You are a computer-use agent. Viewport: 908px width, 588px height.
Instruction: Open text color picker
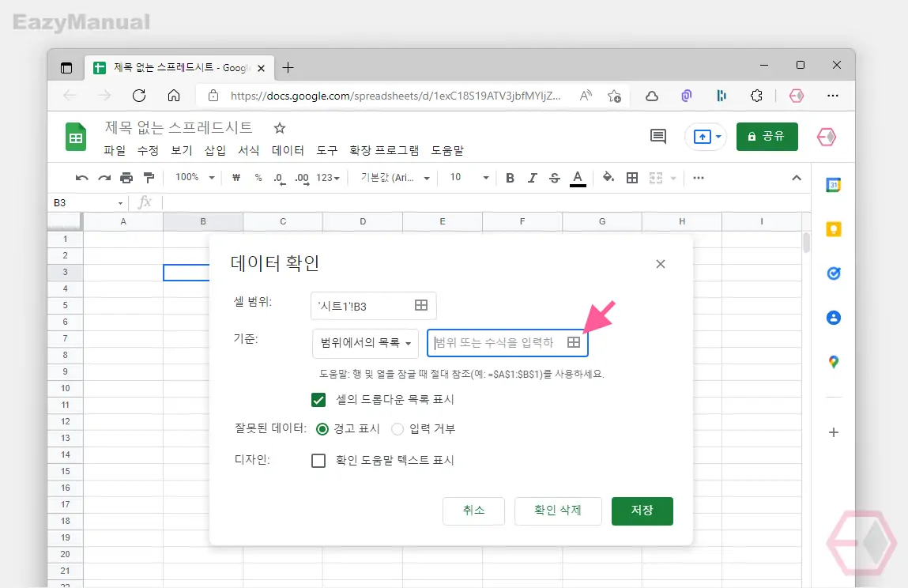tap(578, 179)
